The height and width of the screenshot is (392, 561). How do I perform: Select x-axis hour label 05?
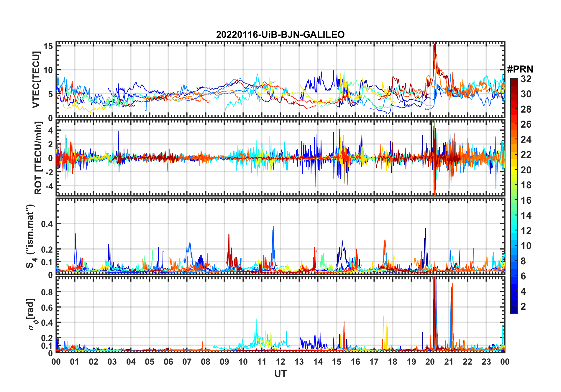coord(150,362)
